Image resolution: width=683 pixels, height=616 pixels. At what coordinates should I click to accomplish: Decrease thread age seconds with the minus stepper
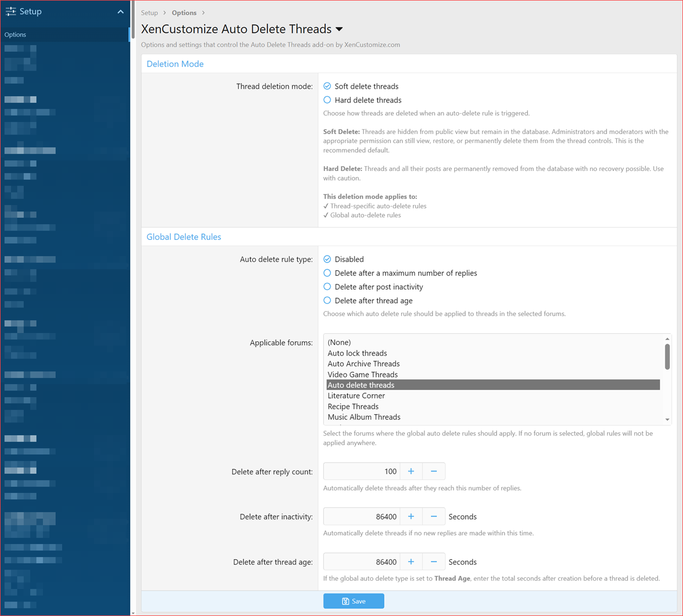pyautogui.click(x=434, y=562)
